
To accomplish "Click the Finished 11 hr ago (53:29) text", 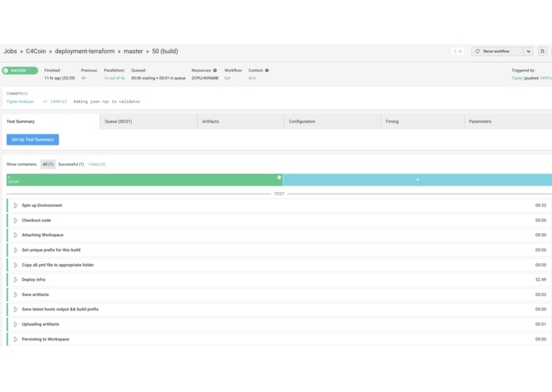I will (x=60, y=78).
